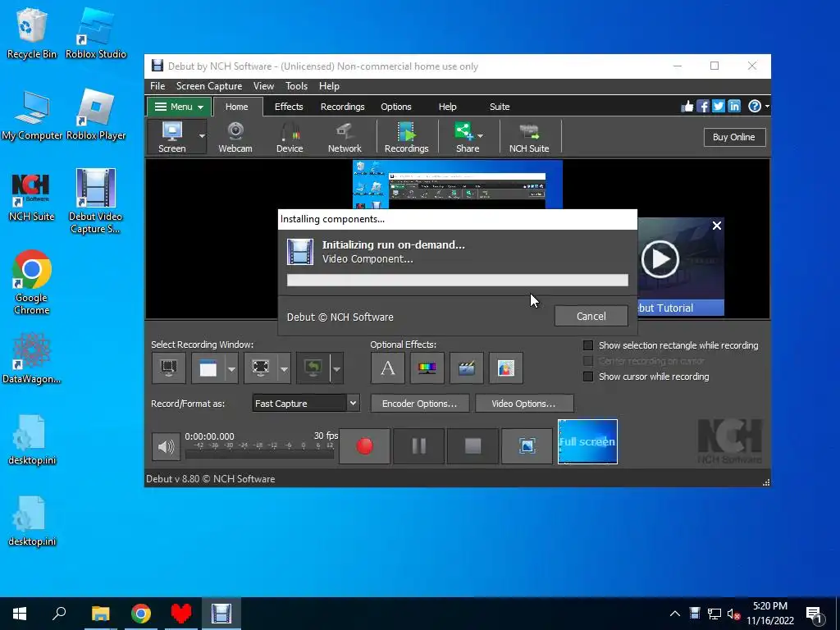
Task: Expand the help icon dropdown arrow
Action: coord(767,106)
